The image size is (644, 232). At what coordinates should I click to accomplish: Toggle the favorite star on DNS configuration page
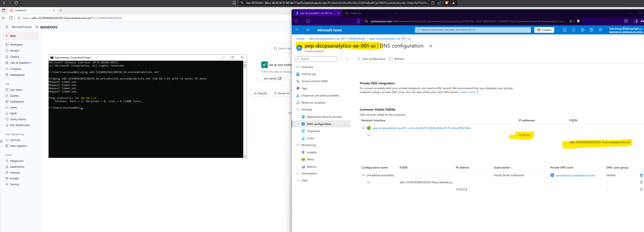pyautogui.click(x=431, y=46)
